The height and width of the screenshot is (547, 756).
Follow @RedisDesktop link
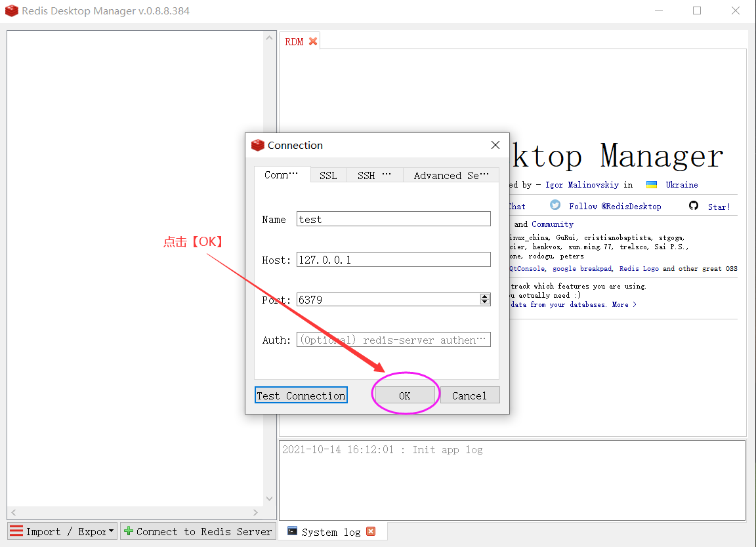(615, 206)
